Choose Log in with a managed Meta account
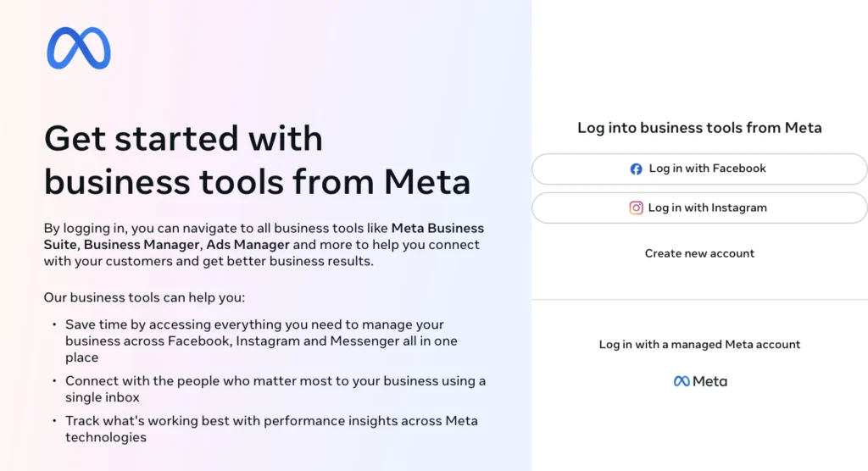The width and height of the screenshot is (868, 471). point(699,345)
